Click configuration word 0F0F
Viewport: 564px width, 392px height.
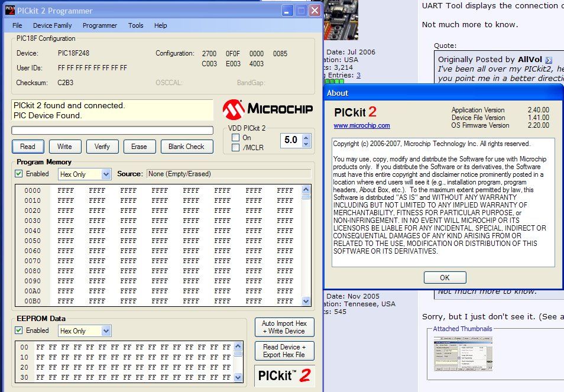coord(233,54)
